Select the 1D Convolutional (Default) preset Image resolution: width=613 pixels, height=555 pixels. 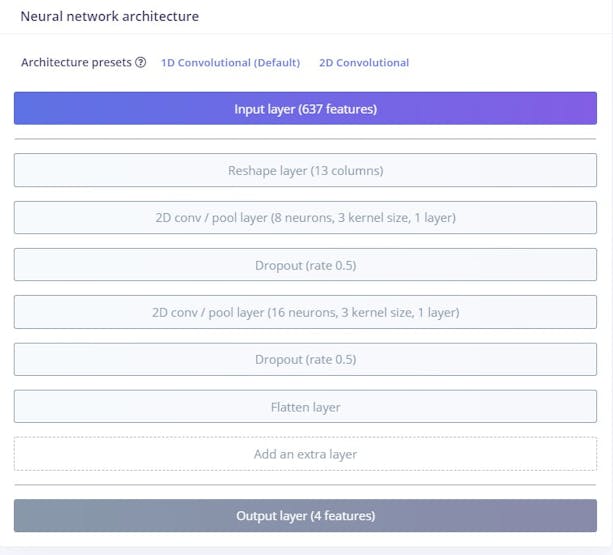[x=230, y=63]
